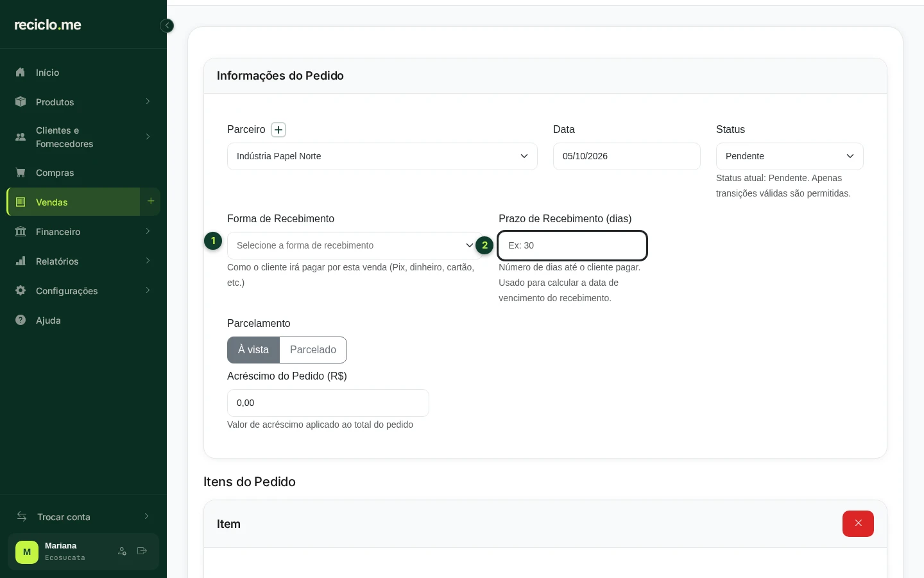Remove the item with the red X button
Viewport: 924px width, 578px height.
tap(858, 523)
